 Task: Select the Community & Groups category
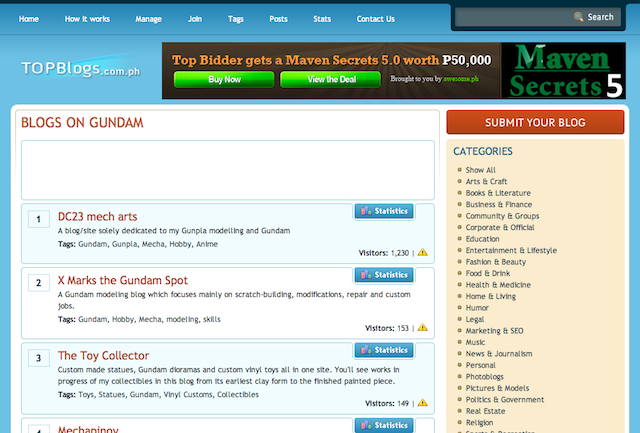click(x=502, y=216)
